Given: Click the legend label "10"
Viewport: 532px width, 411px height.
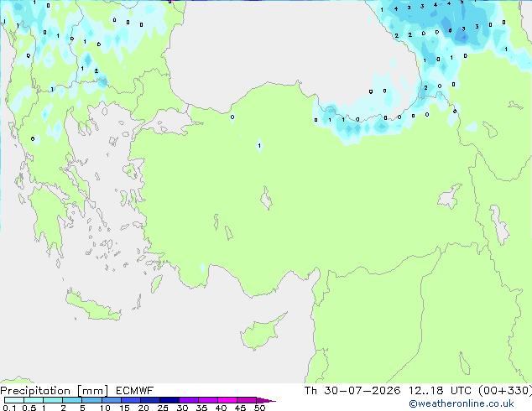Looking at the screenshot, I should (x=105, y=408).
